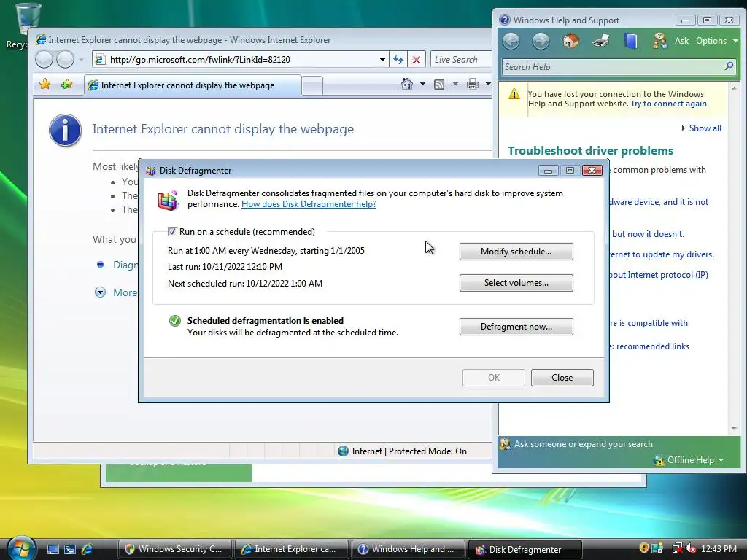Click the IE Home icon
Viewport: 747px width, 560px height.
[407, 85]
